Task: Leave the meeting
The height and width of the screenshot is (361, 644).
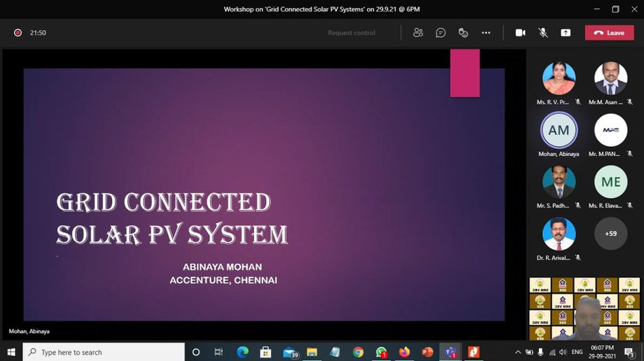Action: pos(609,32)
